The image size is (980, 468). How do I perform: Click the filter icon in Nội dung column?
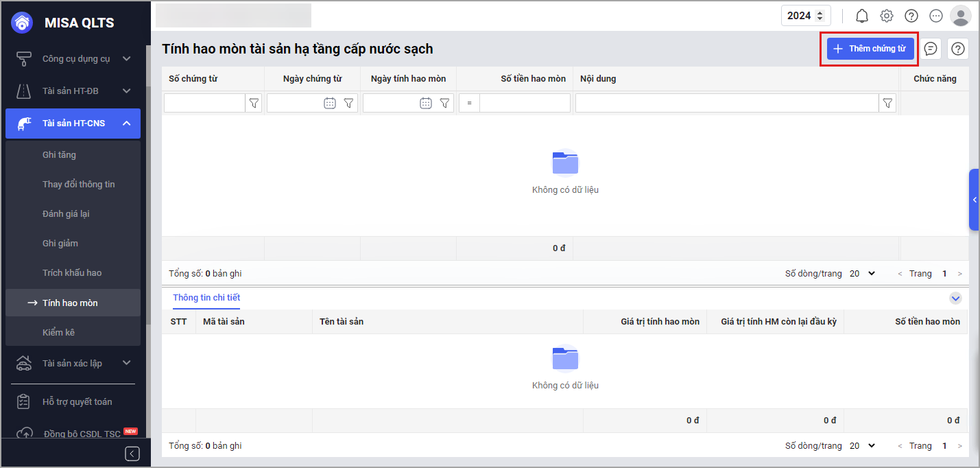(887, 103)
